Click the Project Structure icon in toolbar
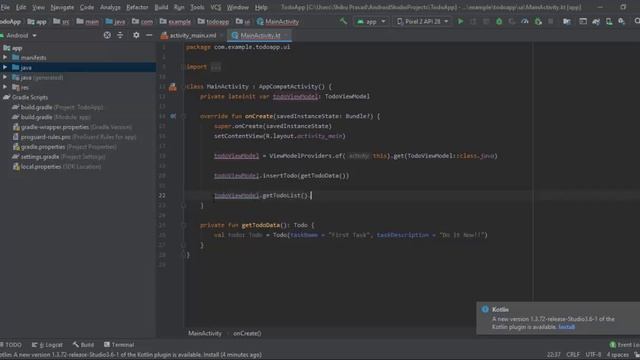 coord(567,21)
